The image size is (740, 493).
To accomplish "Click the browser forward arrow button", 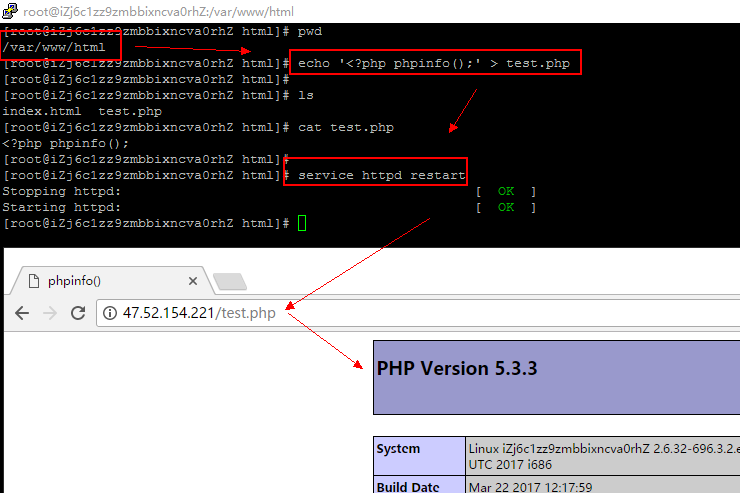I will point(49,313).
